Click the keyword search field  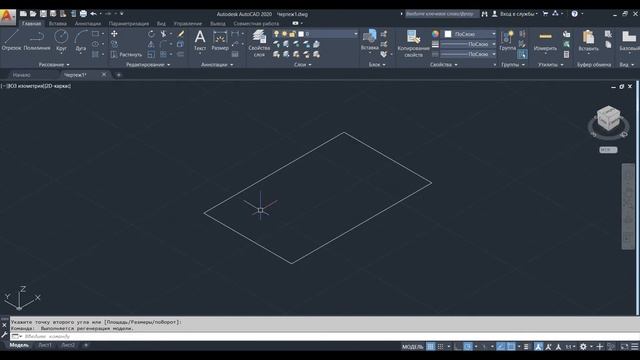click(x=442, y=14)
